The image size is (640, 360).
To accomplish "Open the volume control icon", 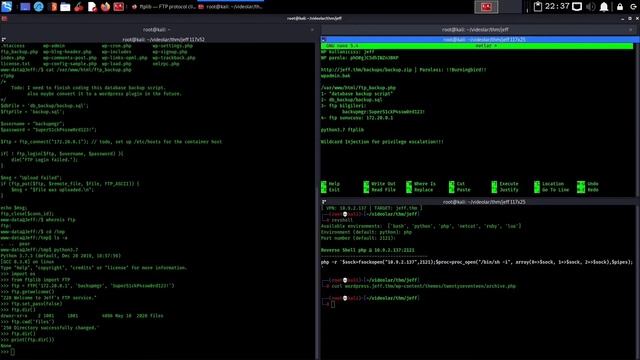I will tap(590, 7).
